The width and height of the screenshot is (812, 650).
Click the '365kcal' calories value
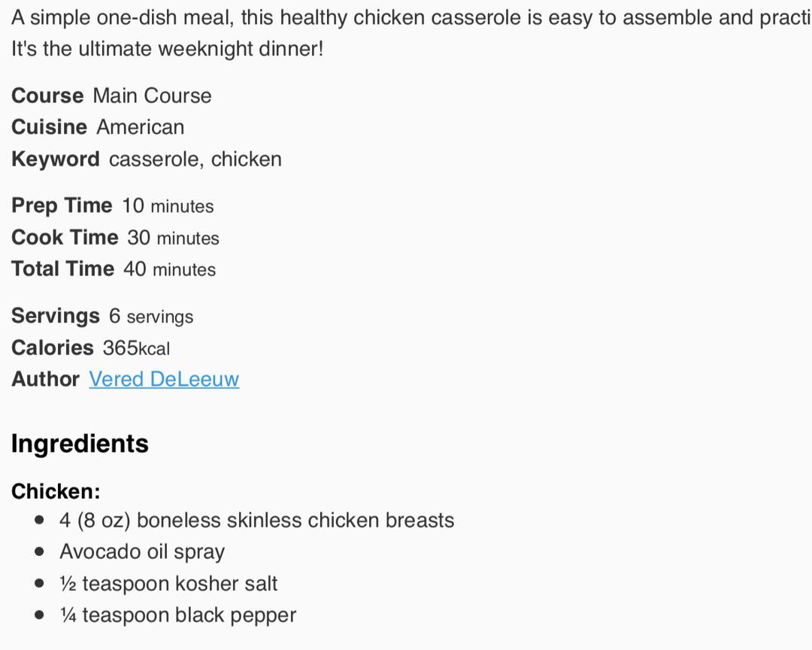(x=136, y=348)
